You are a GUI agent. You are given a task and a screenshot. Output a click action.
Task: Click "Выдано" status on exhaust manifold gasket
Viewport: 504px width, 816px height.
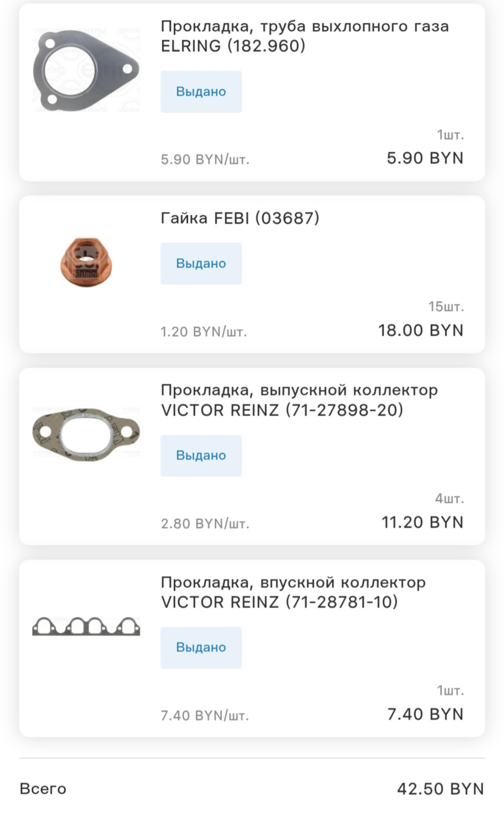click(201, 456)
